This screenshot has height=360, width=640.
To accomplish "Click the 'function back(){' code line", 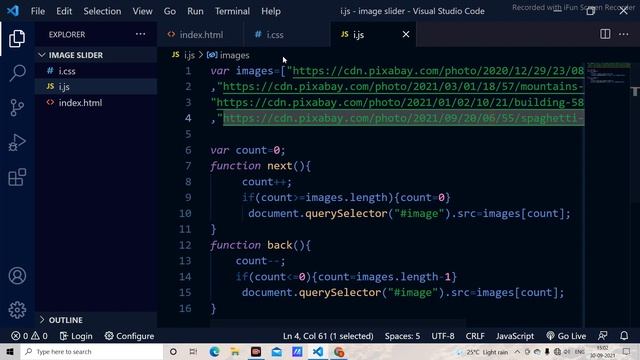I will pos(260,245).
